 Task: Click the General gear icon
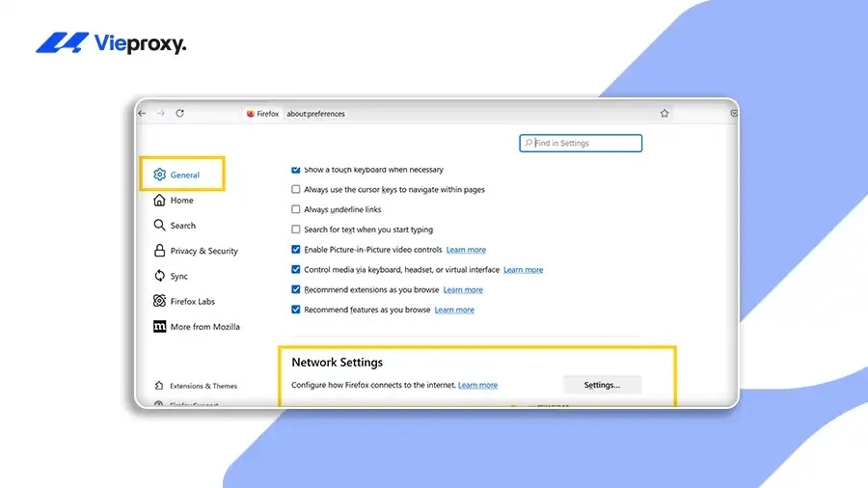point(159,175)
